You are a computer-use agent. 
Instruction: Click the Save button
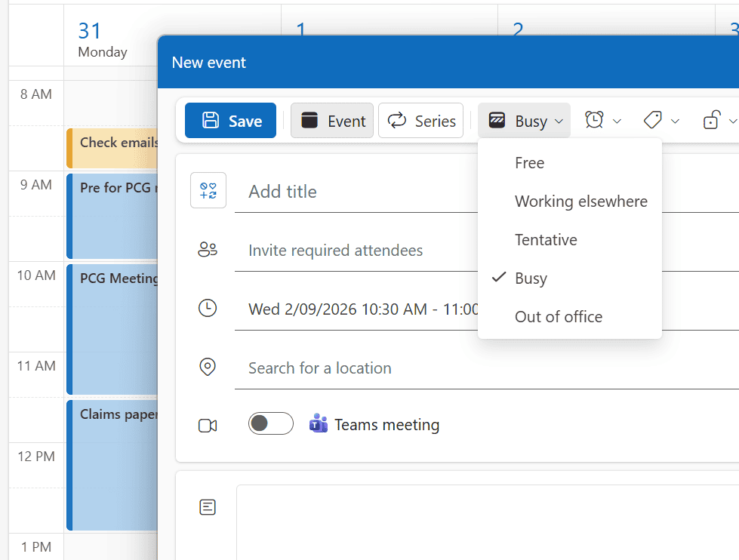click(x=230, y=121)
